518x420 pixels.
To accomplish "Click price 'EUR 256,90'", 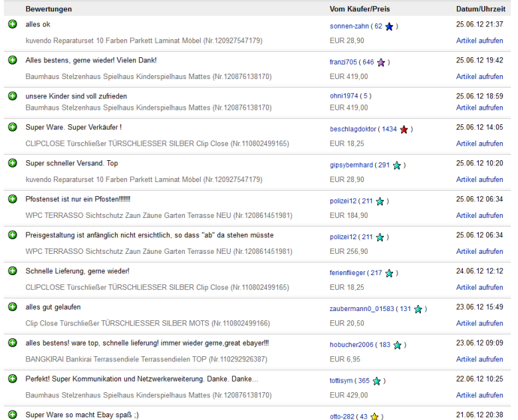I will pyautogui.click(x=348, y=252).
